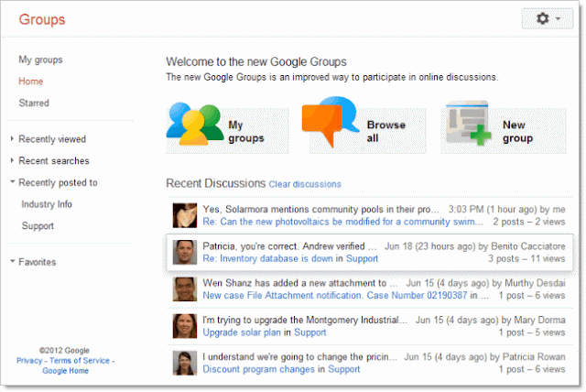Open 'Re: Inventory database is down' link
586x392 pixels.
click(267, 258)
